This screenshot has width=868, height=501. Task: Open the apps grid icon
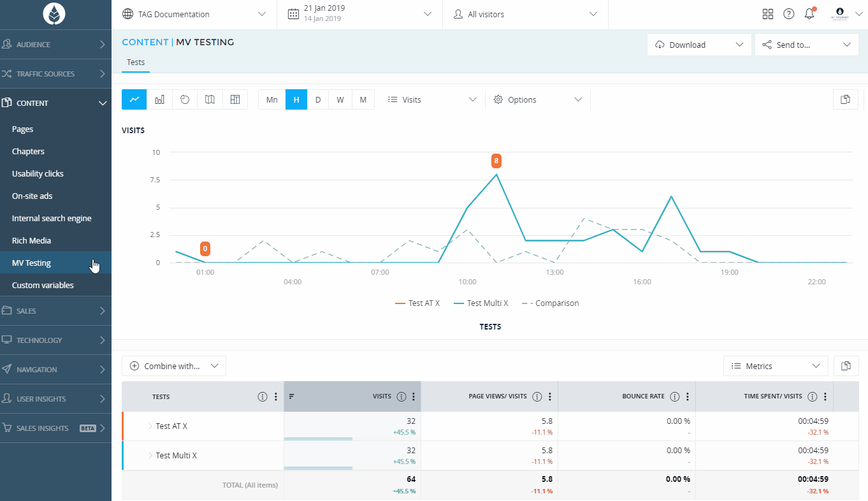point(767,14)
